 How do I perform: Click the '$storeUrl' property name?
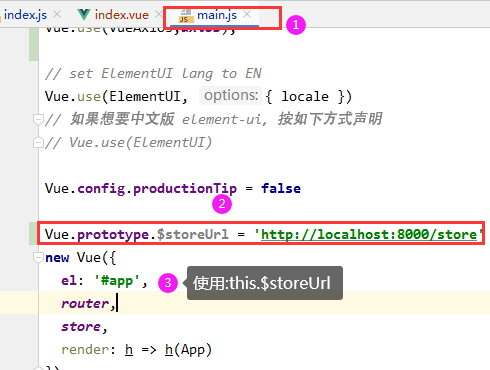pos(193,234)
